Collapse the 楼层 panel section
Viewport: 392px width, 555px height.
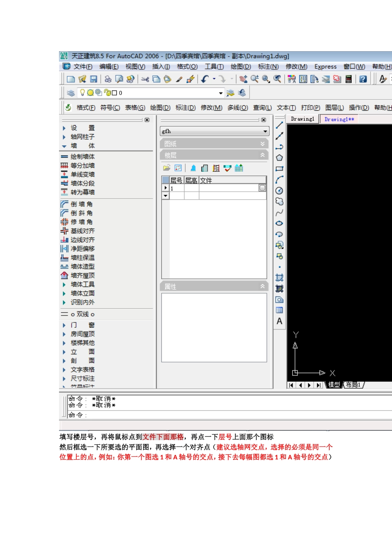click(x=262, y=155)
